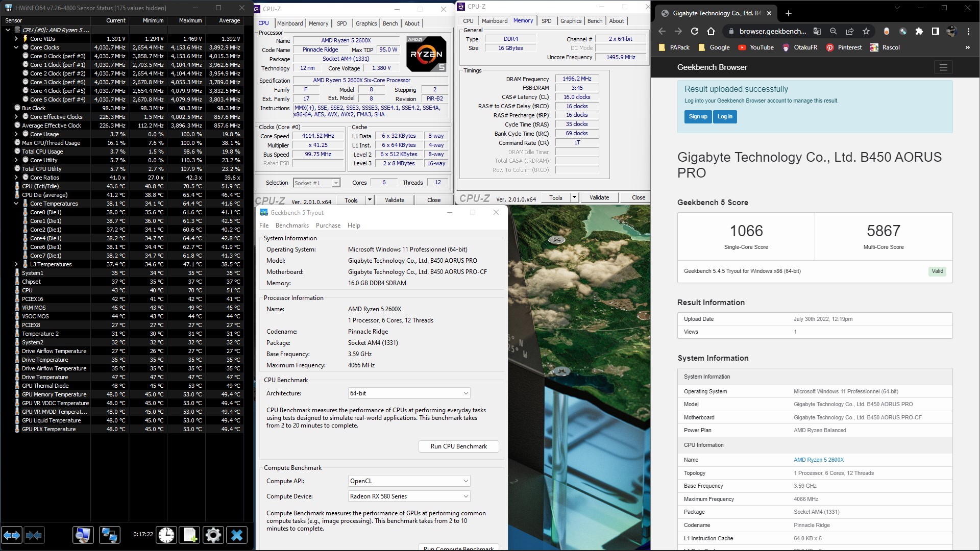Open Chrome profile avatar

coord(951,31)
